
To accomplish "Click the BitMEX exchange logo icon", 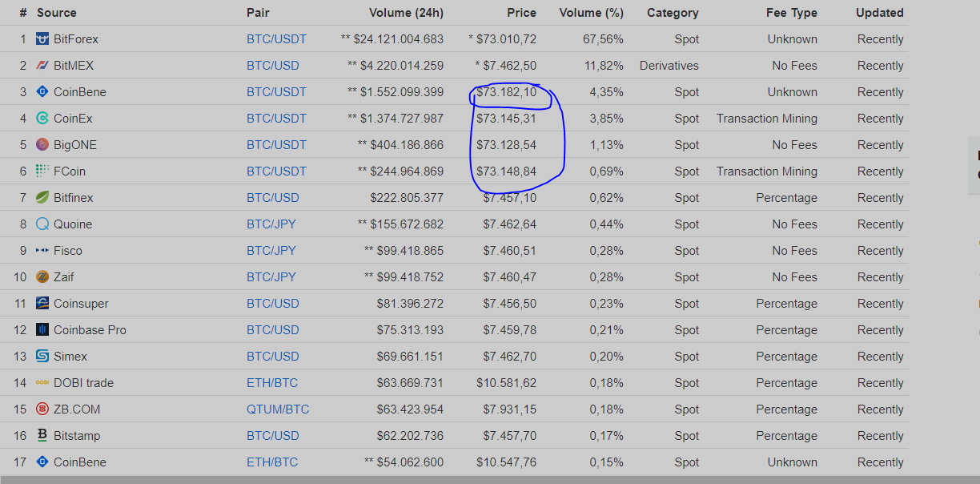I will (42, 66).
